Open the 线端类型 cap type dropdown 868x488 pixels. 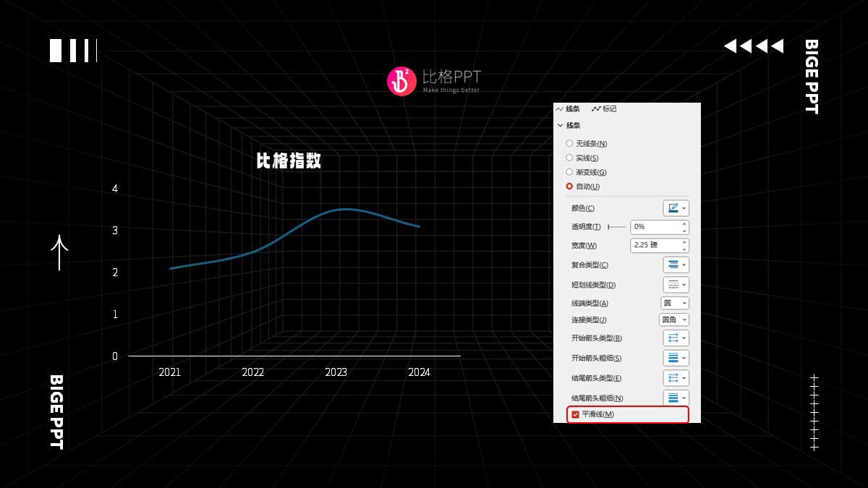pyautogui.click(x=673, y=302)
